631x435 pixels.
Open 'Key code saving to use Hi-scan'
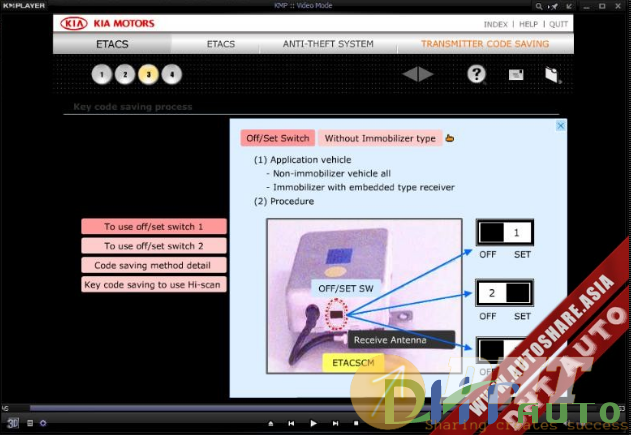[x=154, y=285]
